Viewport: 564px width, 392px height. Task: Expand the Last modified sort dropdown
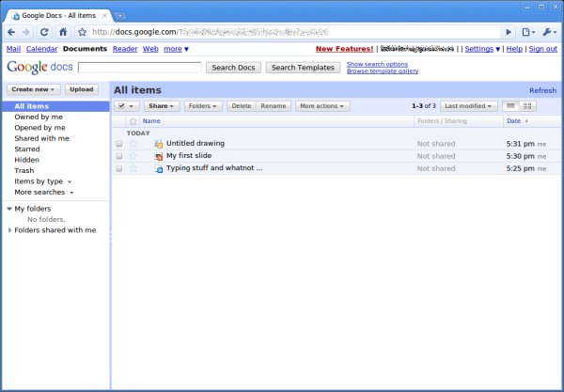point(469,106)
